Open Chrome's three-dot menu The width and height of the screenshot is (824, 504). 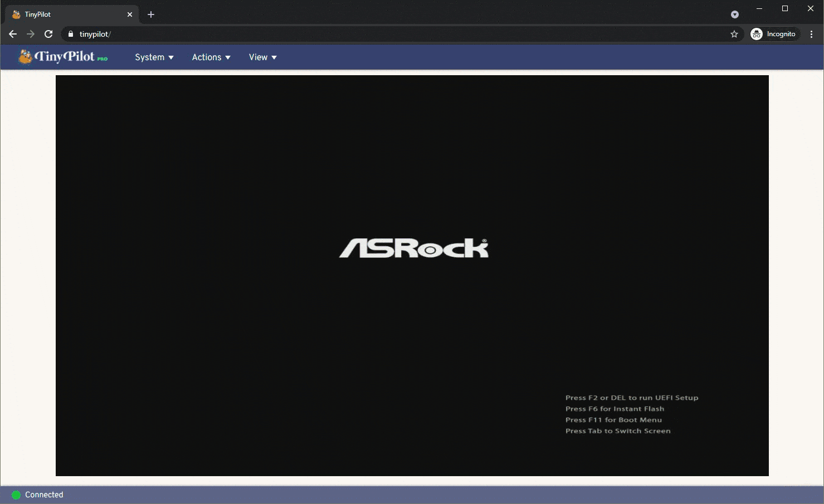point(811,34)
